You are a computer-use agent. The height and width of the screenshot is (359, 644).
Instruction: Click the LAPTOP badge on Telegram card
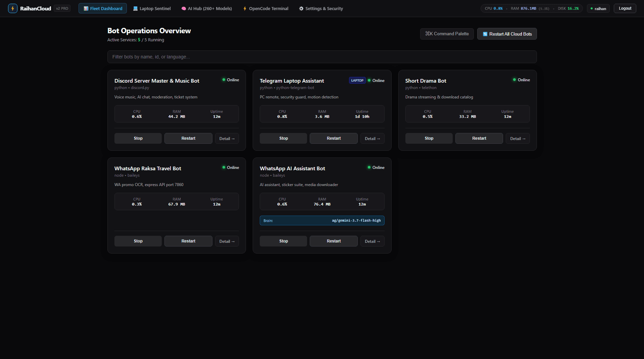tap(357, 81)
